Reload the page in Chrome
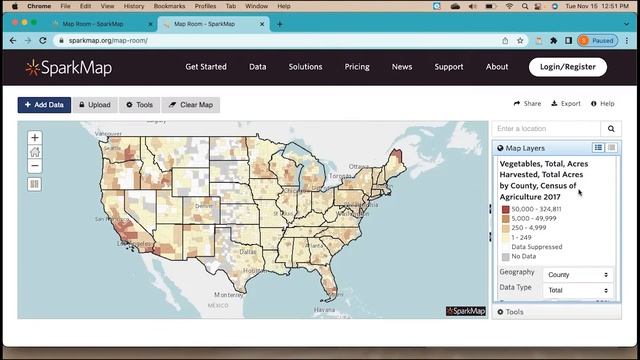This screenshot has height=360, width=640. coord(43,40)
